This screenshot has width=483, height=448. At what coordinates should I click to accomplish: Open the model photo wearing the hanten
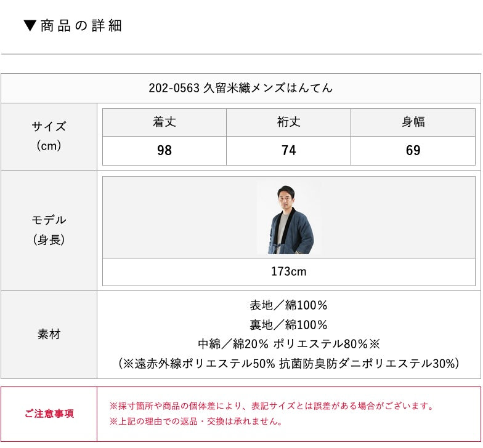point(288,217)
